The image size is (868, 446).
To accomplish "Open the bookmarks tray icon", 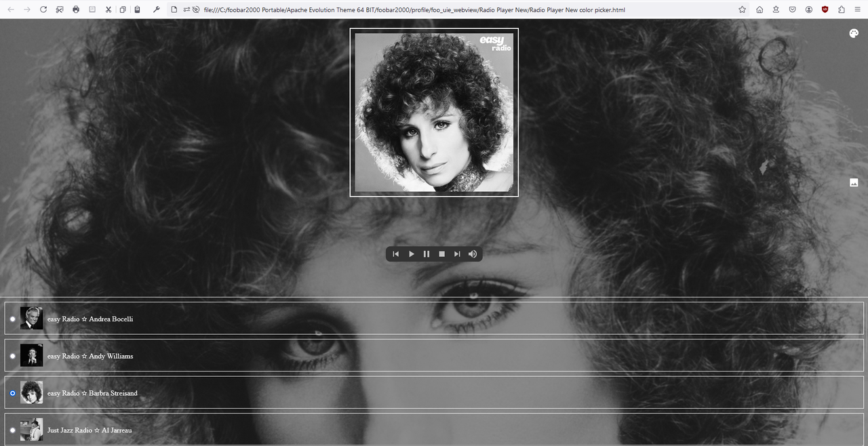I will (776, 9).
